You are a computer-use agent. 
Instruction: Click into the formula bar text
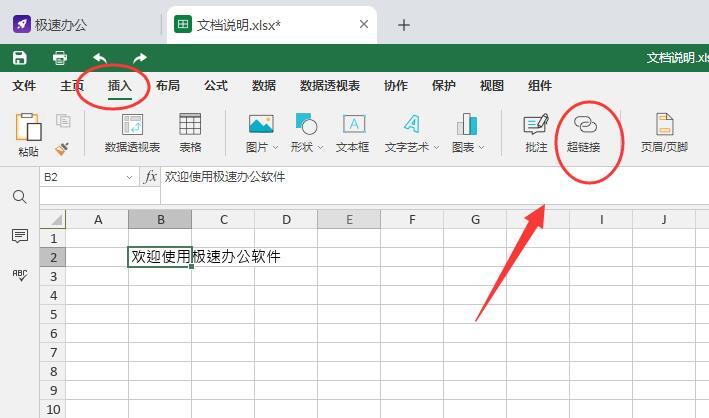click(x=225, y=177)
